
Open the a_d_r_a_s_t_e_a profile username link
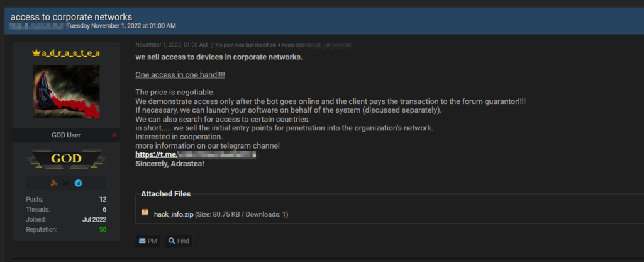pos(70,54)
